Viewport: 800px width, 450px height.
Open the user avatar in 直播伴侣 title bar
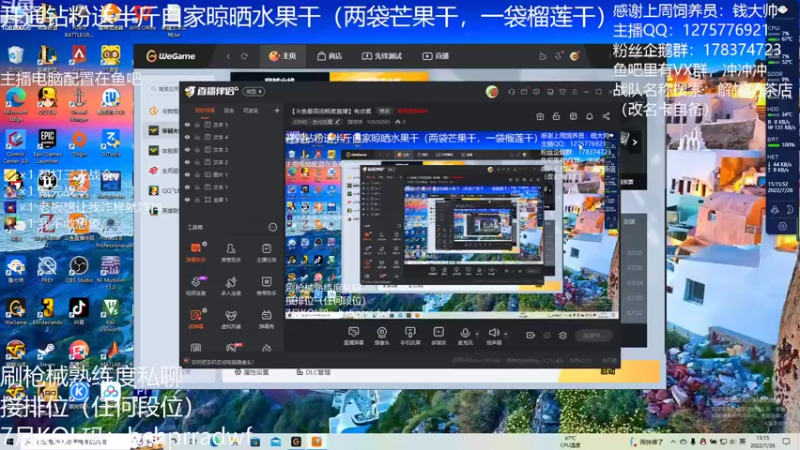pos(492,91)
